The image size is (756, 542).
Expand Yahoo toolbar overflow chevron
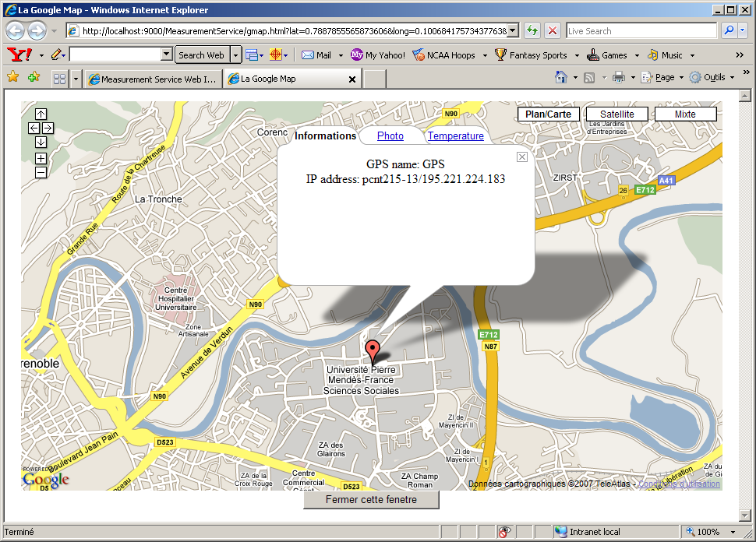[740, 55]
